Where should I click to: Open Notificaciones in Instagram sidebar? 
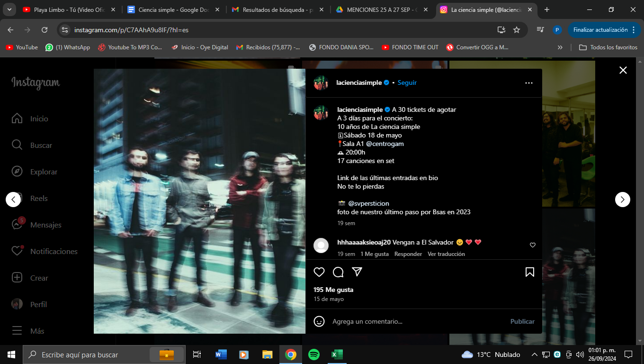(45, 251)
